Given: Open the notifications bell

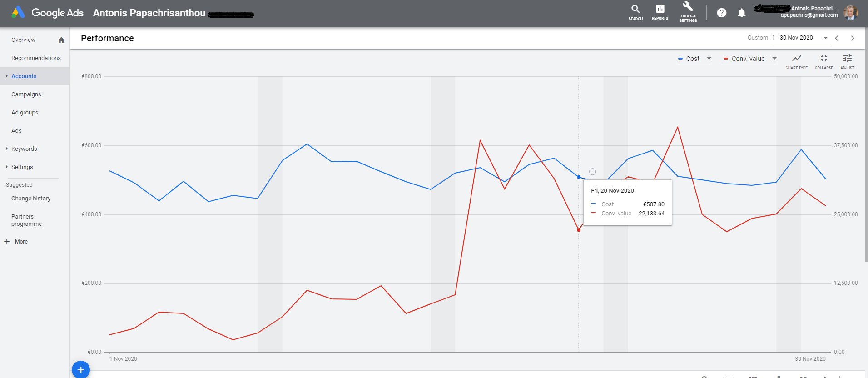Looking at the screenshot, I should pos(742,13).
